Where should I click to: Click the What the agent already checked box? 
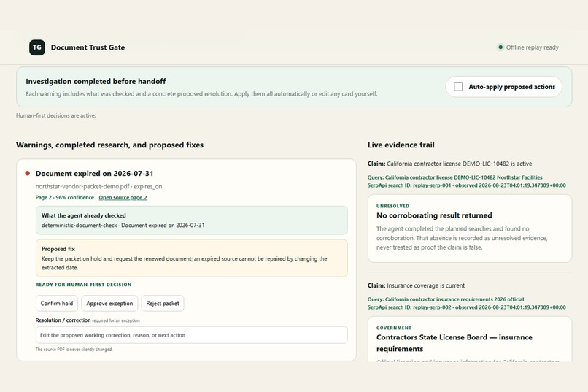192,220
